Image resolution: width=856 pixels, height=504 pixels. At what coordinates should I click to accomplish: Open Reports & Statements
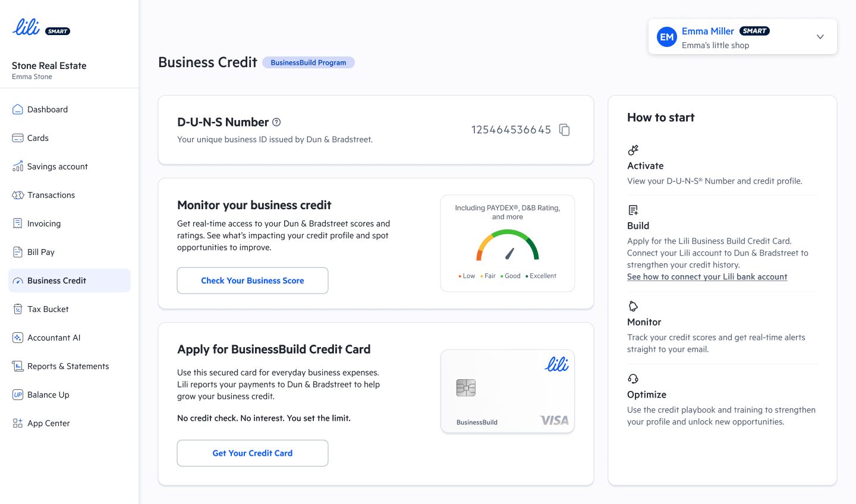68,366
